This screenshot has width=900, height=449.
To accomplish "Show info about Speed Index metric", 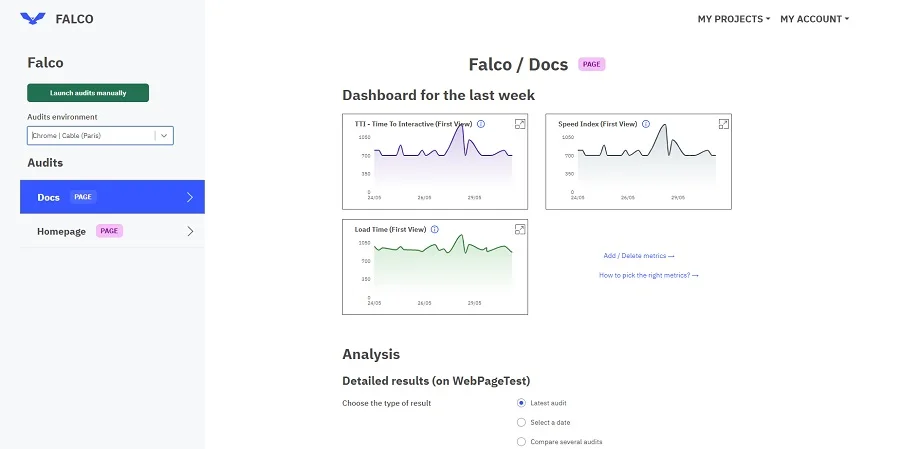I will pyautogui.click(x=645, y=124).
